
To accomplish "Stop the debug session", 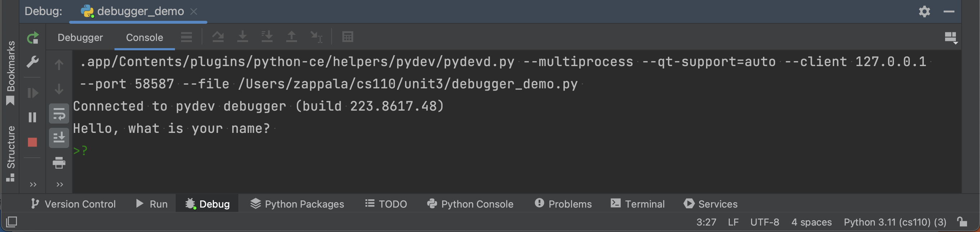I will tap(32, 141).
